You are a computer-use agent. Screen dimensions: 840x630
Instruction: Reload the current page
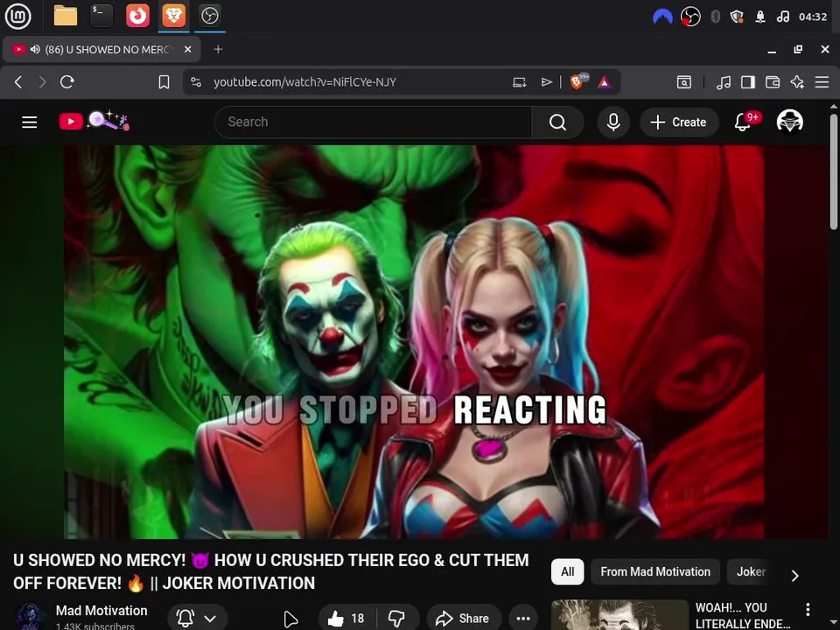[x=67, y=82]
